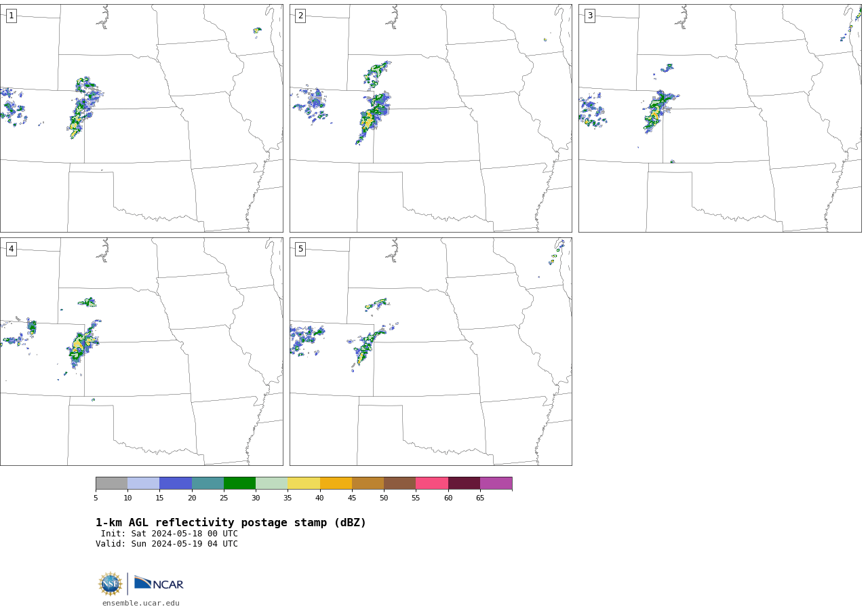Click the maroon 60-65 dBZ swatch

[464, 483]
